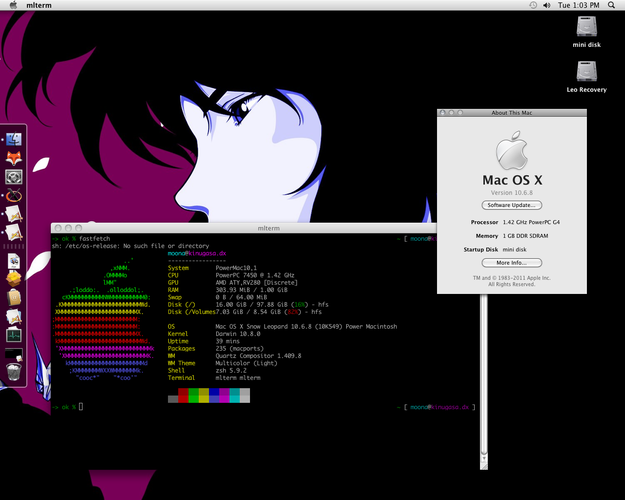
Task: Open the Time Machine menu bar icon
Action: click(533, 5)
